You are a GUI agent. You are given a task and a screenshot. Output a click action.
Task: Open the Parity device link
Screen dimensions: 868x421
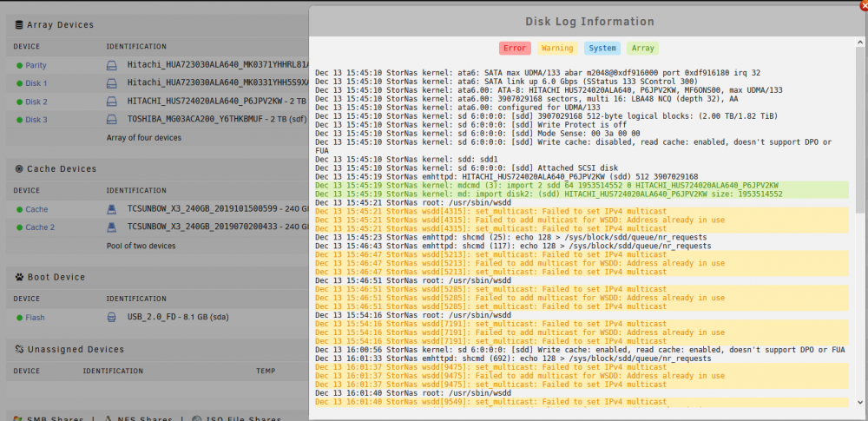[x=36, y=65]
